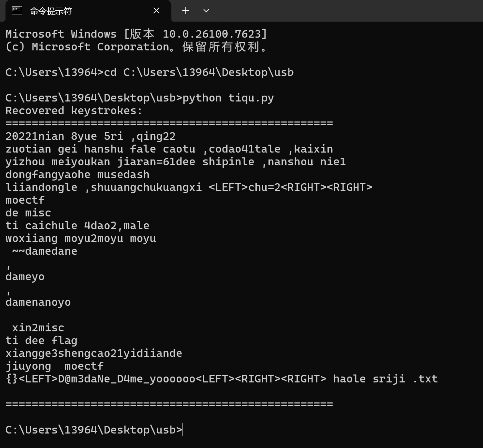Close the 命令提示符 tab

coord(156,11)
